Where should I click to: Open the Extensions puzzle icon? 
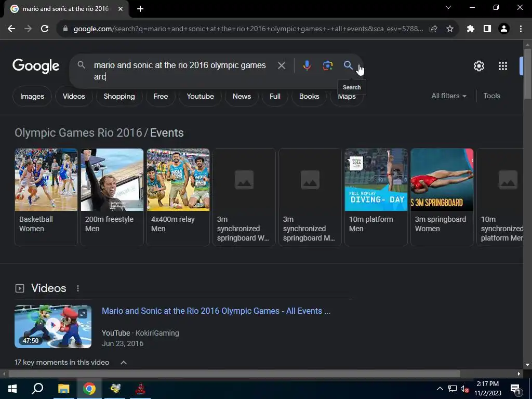[x=471, y=29]
